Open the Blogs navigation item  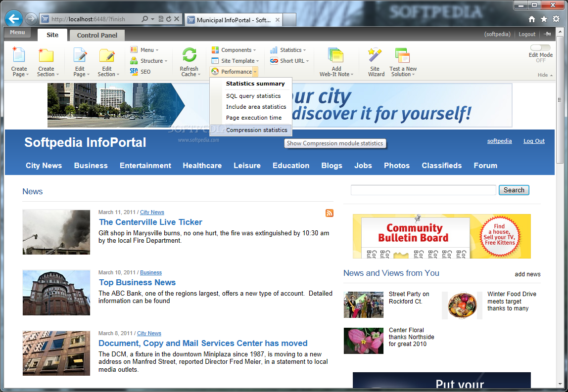331,166
